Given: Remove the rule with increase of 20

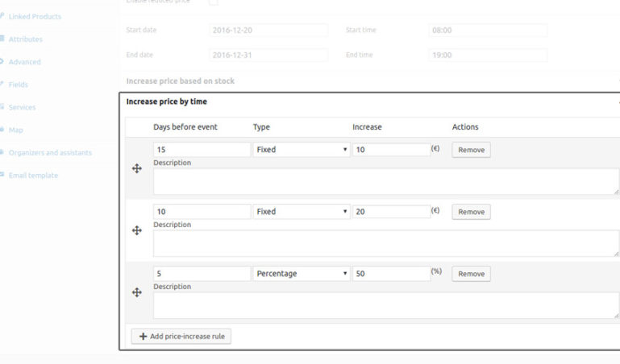Looking at the screenshot, I should click(x=471, y=212).
